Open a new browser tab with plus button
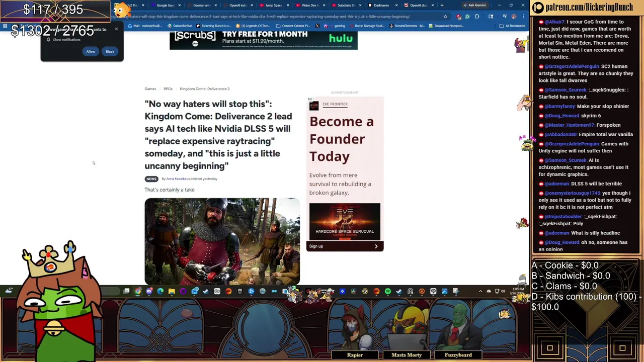Viewport: 644px width, 362px height. click(442, 5)
